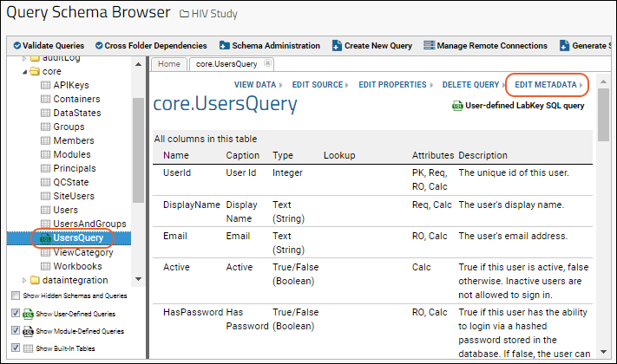Click the Cross Folder Dependencies icon
The width and height of the screenshot is (617, 364).
99,46
